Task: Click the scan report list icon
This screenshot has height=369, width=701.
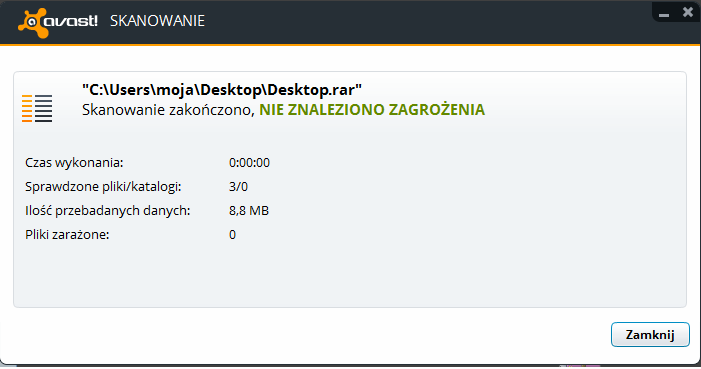Action: pos(37,108)
